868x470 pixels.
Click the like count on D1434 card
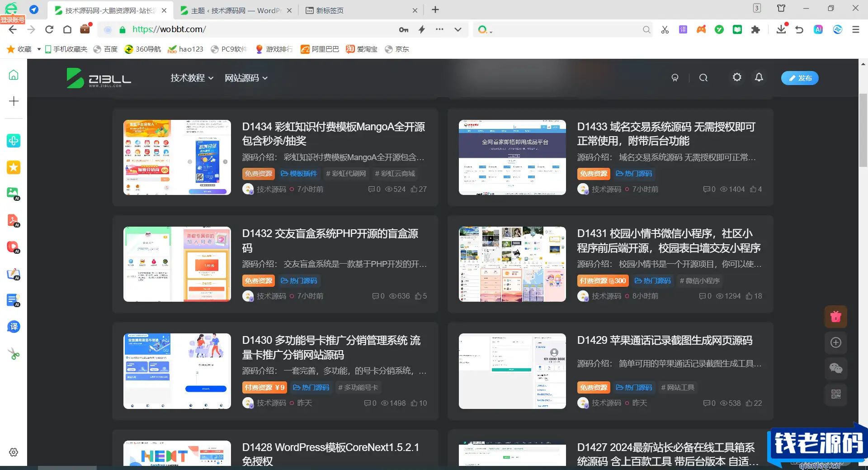click(x=419, y=190)
